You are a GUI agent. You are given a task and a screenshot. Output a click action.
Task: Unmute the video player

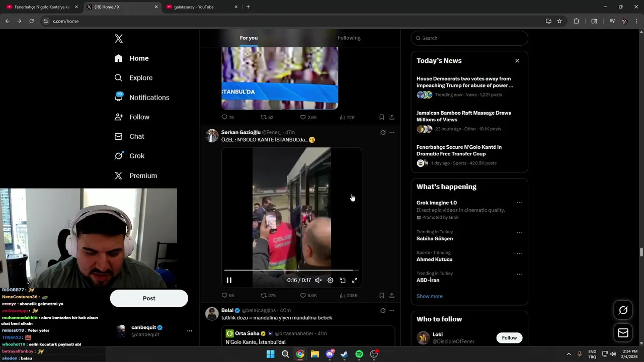318,281
